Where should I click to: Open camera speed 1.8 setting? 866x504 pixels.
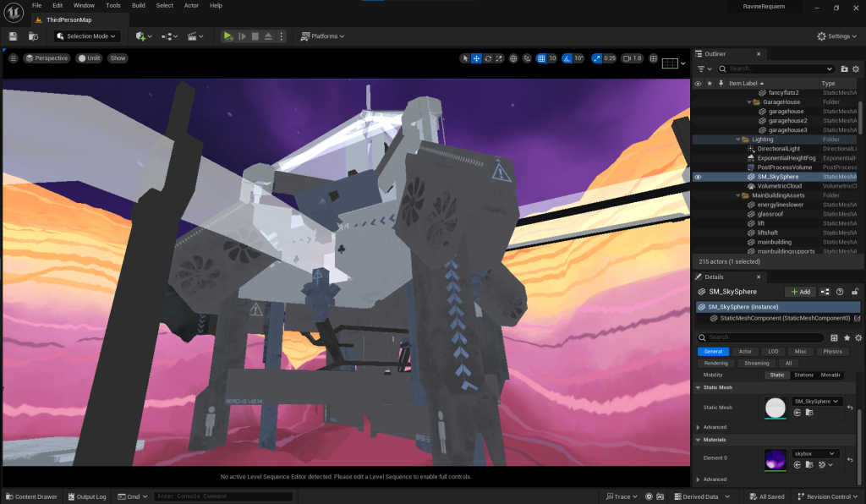(x=633, y=58)
